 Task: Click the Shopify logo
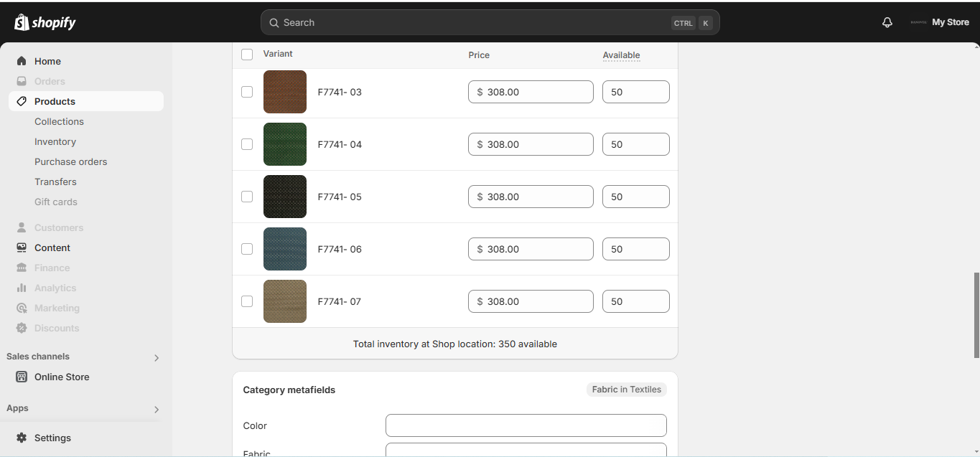point(45,22)
